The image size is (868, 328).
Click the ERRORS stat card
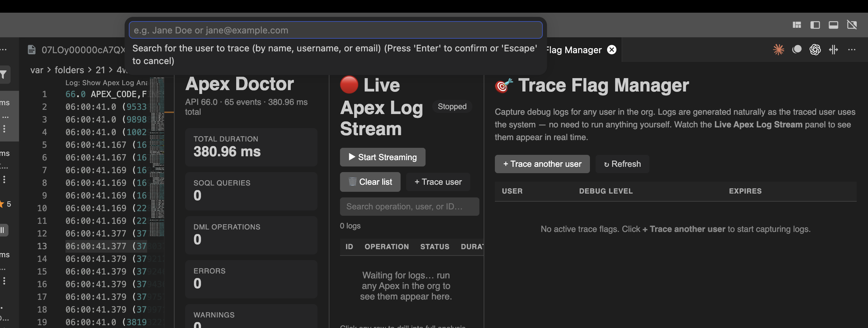coord(251,279)
